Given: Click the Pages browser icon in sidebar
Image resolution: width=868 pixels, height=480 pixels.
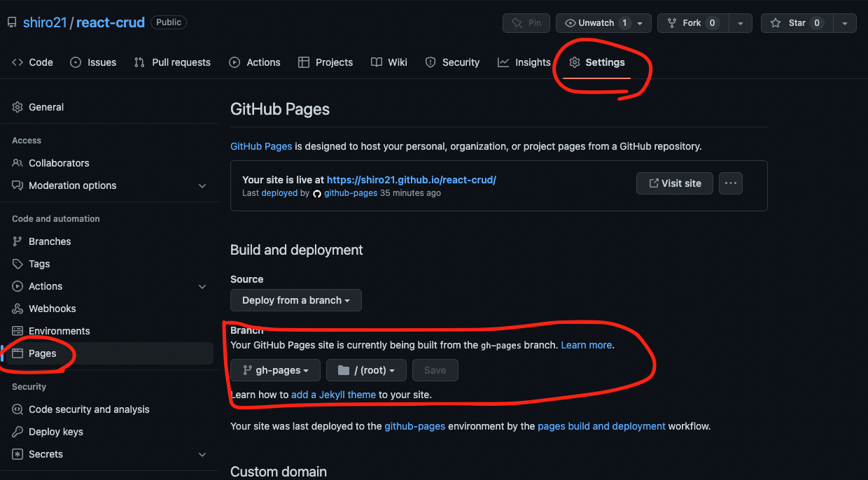Looking at the screenshot, I should (17, 353).
